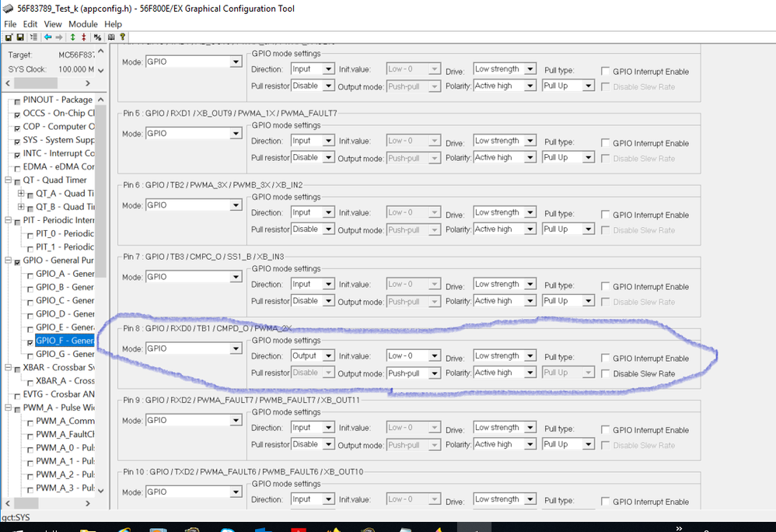The image size is (776, 532).
Task: Expand the QT_A Quad Timer node
Action: 21,193
